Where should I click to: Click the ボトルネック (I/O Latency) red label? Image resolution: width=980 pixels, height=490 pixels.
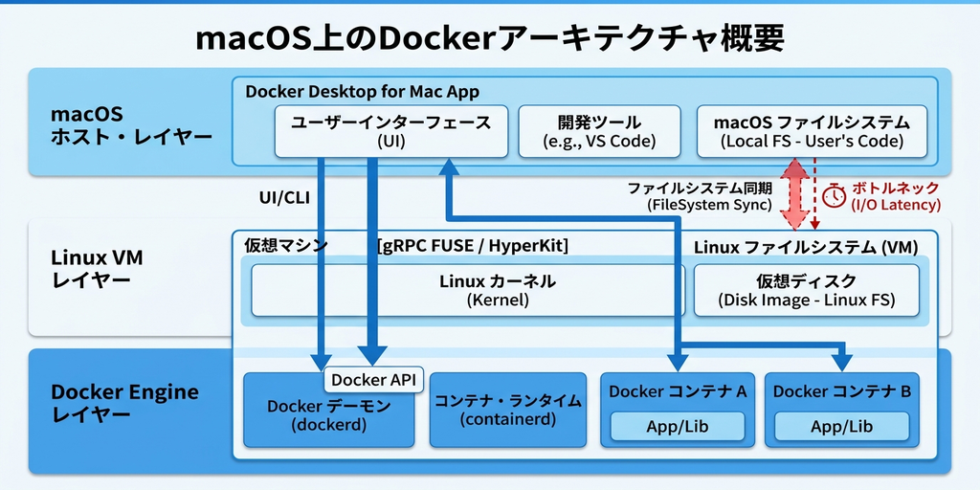(896, 196)
